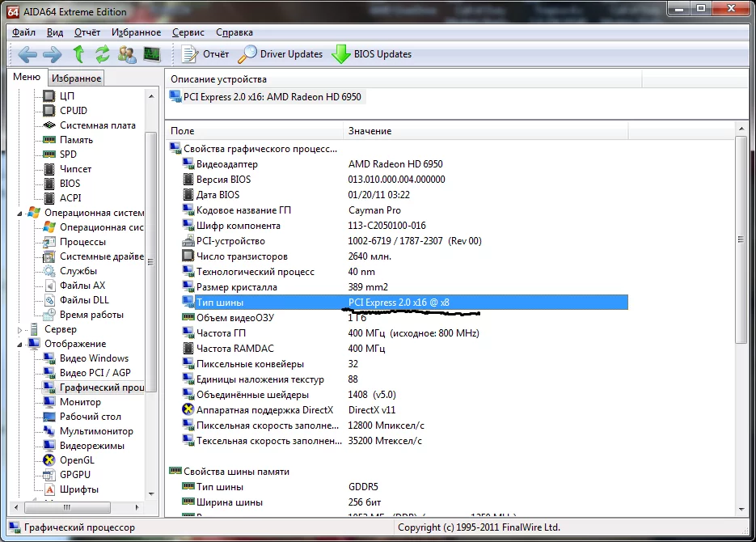Collapse the Операционная система tree node
This screenshot has height=542, width=756.
pyautogui.click(x=19, y=213)
